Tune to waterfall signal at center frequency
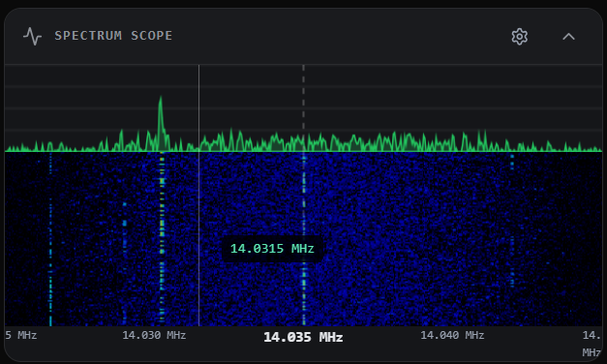The image size is (607, 364). pos(304,238)
